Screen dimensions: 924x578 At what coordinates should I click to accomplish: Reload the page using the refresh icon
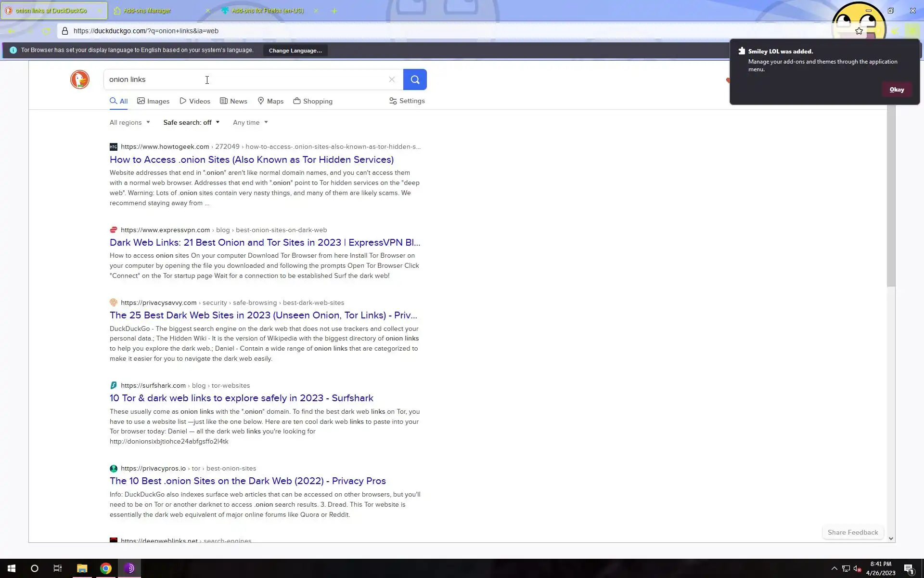pyautogui.click(x=46, y=31)
